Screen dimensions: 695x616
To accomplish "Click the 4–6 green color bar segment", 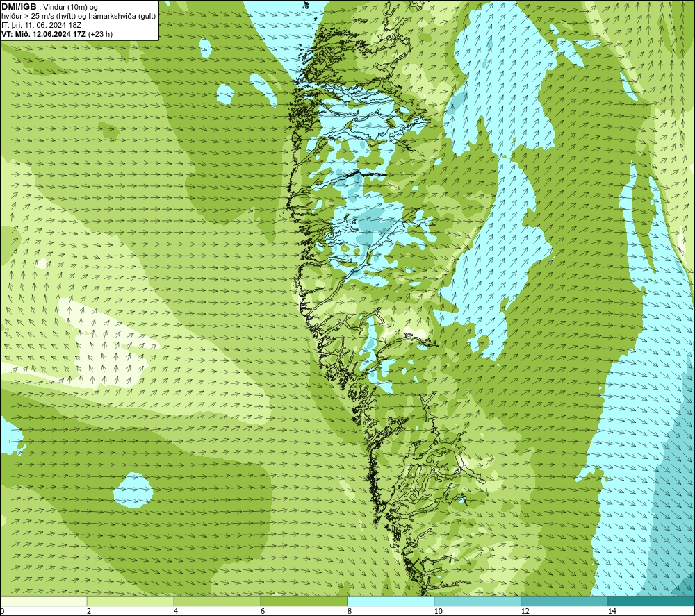I will click(217, 601).
